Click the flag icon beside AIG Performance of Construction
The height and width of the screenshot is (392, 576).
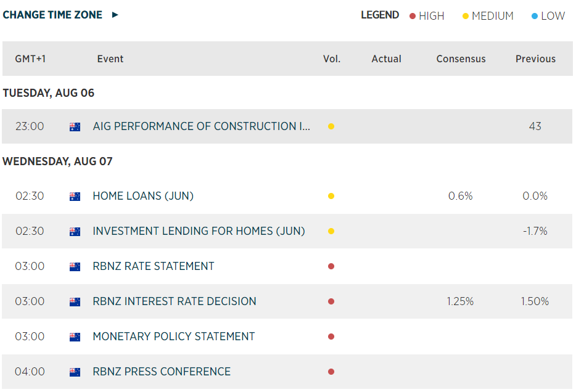(x=75, y=127)
